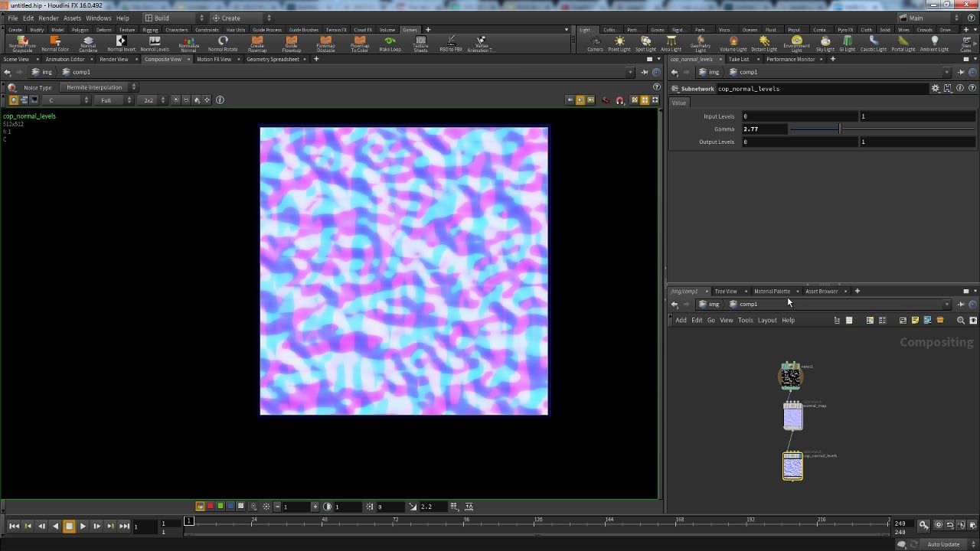980x551 pixels.
Task: Select the Texture Sheets tool
Action: point(421,44)
